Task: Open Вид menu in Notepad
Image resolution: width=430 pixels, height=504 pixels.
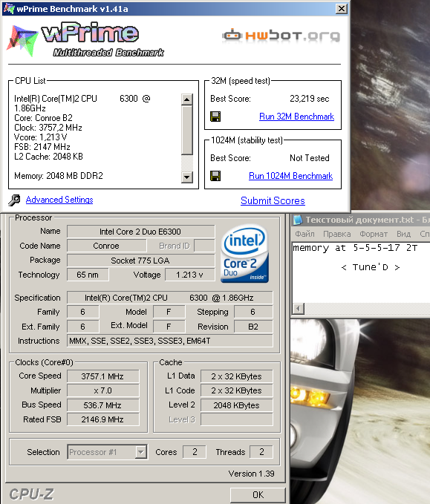Action: (x=403, y=234)
